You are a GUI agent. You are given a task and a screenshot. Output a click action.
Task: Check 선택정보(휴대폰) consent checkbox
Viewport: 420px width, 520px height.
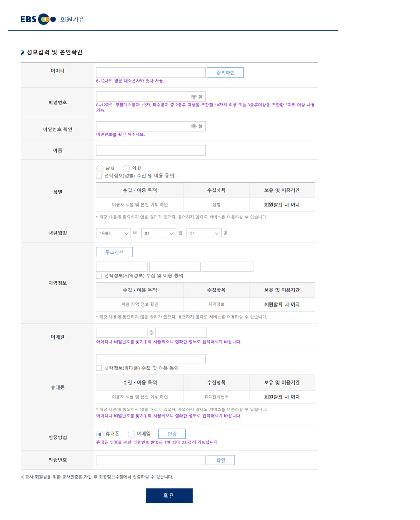99,368
